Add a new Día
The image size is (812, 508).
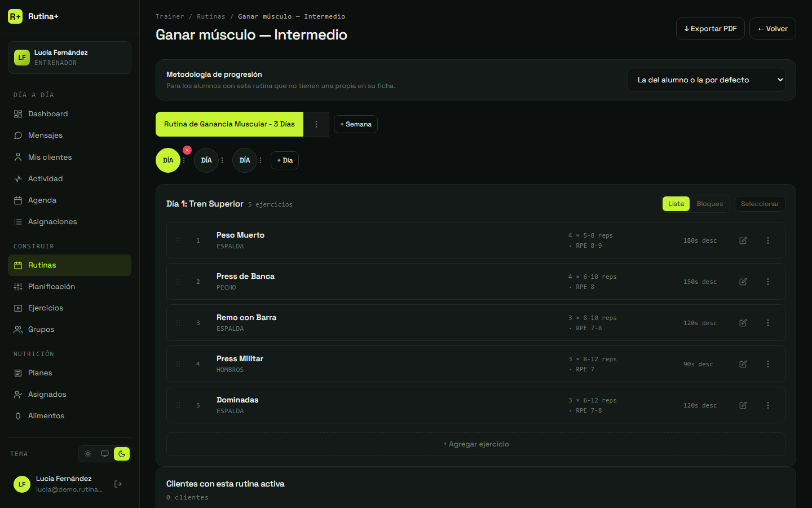point(285,160)
